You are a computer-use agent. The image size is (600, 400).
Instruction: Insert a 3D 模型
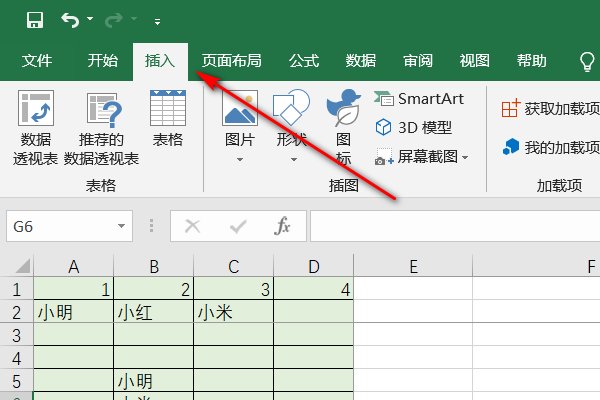tap(414, 127)
